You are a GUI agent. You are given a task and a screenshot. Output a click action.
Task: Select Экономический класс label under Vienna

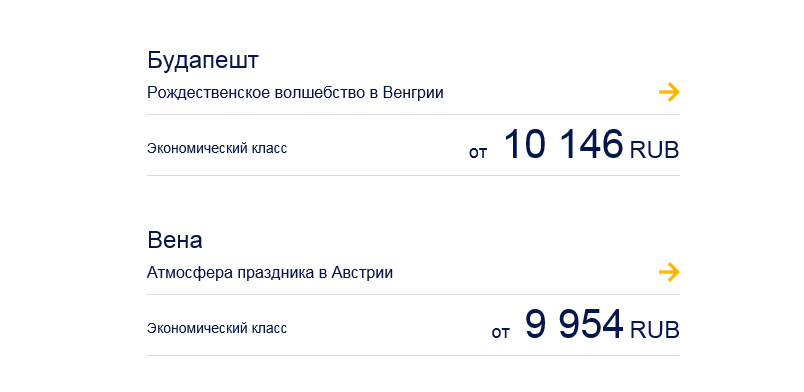[x=217, y=328]
